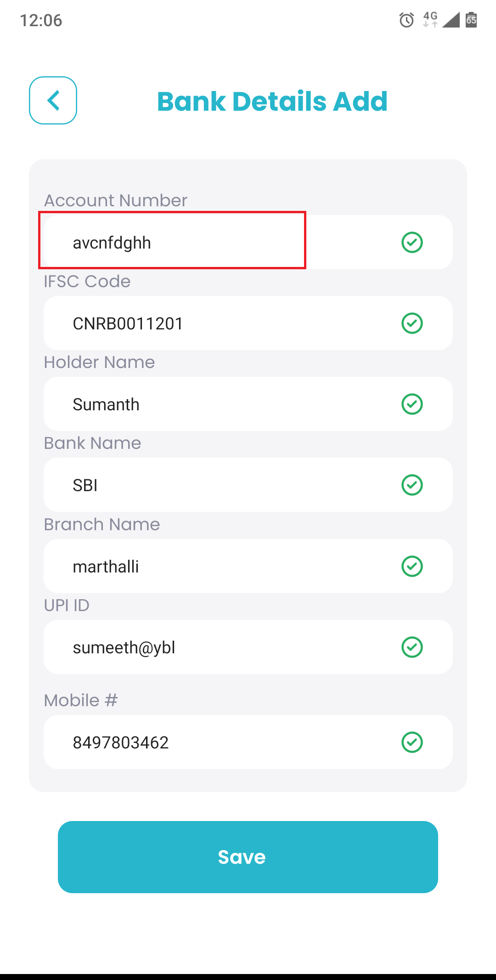This screenshot has height=980, width=496.
Task: Tap the UPI ID validation checkmark
Action: click(412, 647)
